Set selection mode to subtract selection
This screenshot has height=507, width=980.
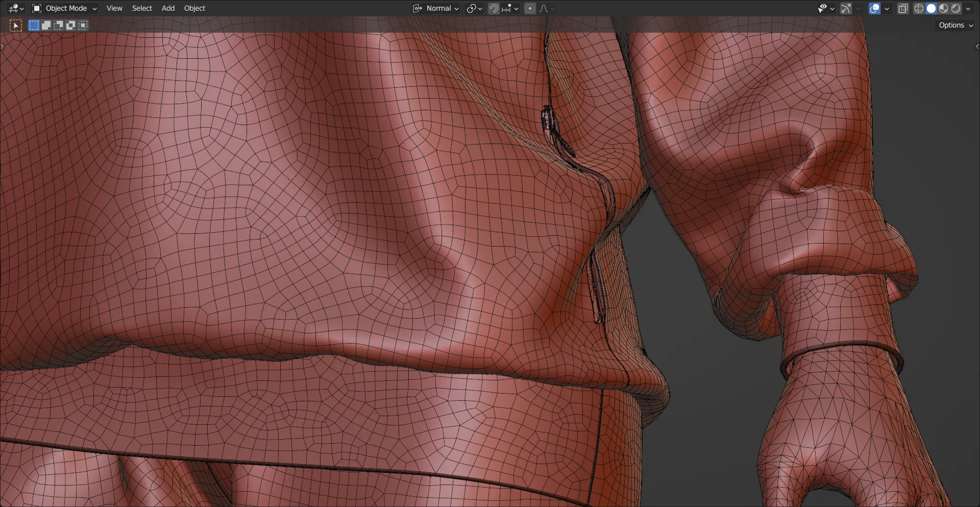[x=58, y=25]
